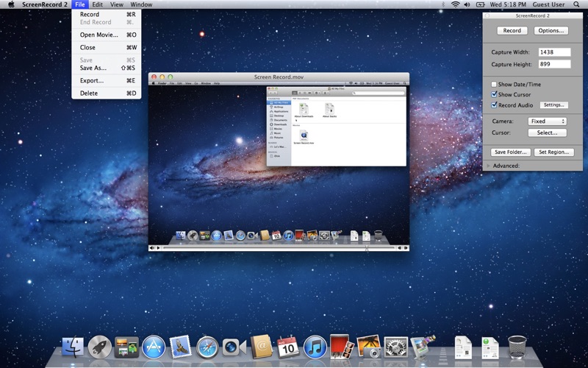Open audio Settings... button

554,105
